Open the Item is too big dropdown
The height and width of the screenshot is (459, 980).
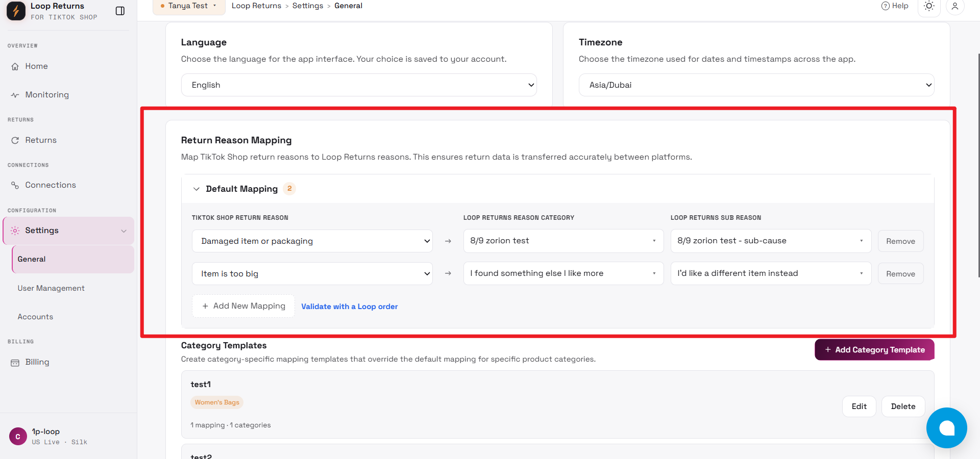click(x=312, y=274)
